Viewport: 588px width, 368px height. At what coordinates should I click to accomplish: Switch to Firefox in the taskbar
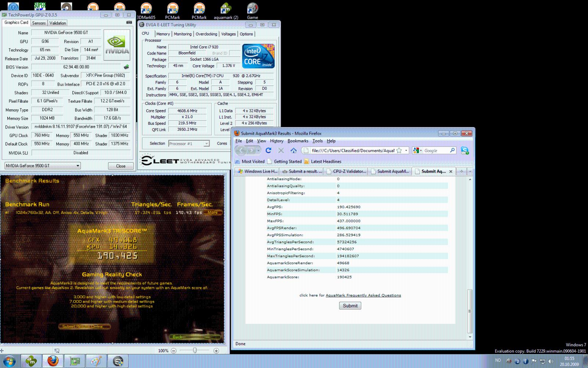53,361
